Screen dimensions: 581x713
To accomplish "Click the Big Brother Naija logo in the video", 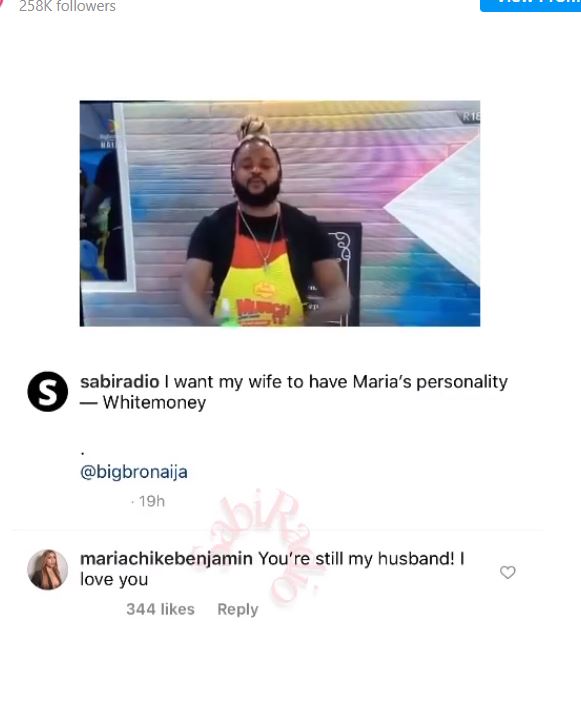I will coord(111,133).
